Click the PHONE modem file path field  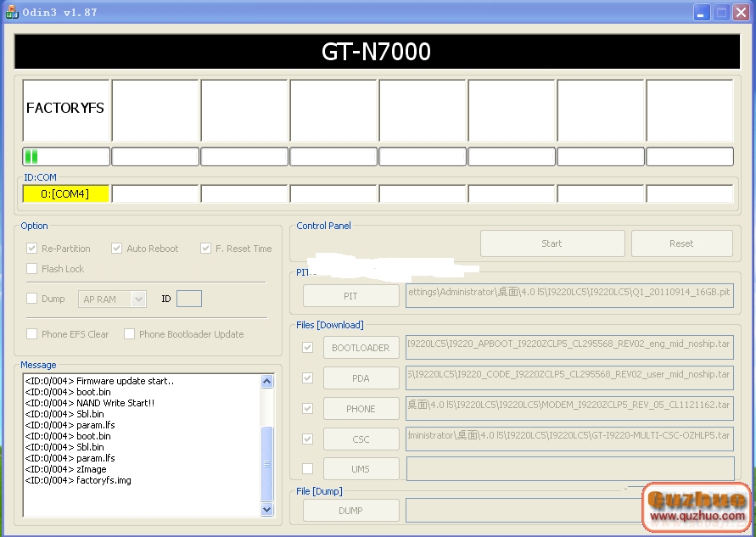point(569,408)
